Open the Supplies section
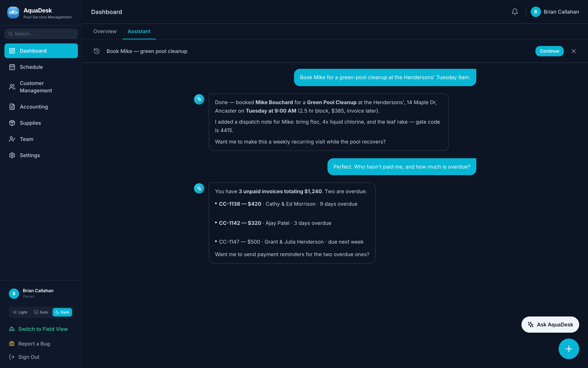This screenshot has height=368, width=588. click(41, 123)
